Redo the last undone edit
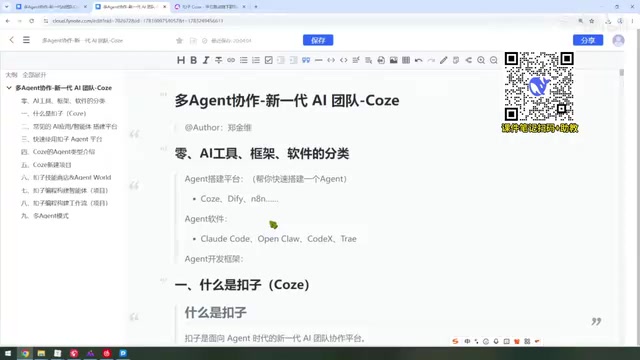This screenshot has width=640, height=360. (431, 60)
